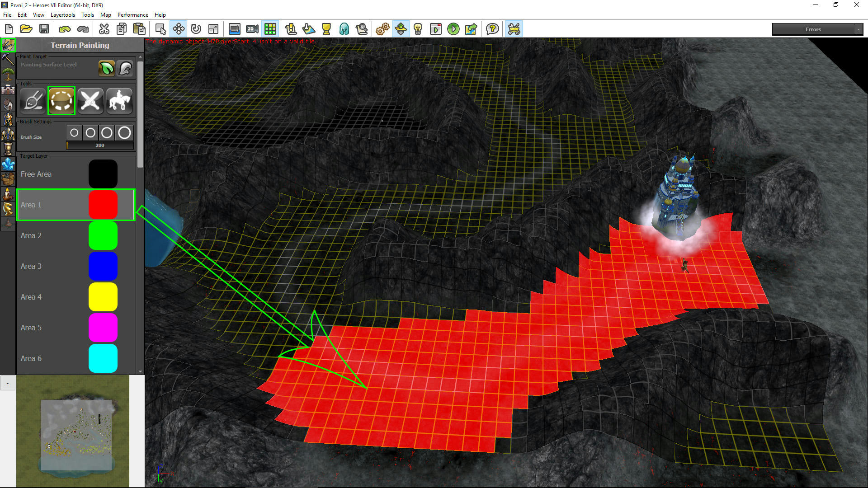The image size is (868, 488).
Task: Toggle the move object tool
Action: [x=179, y=29]
